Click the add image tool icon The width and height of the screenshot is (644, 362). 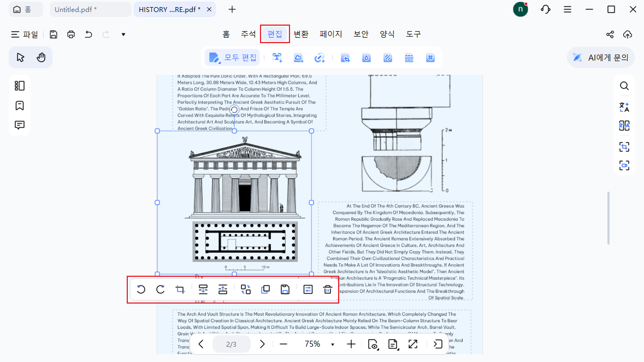(299, 58)
